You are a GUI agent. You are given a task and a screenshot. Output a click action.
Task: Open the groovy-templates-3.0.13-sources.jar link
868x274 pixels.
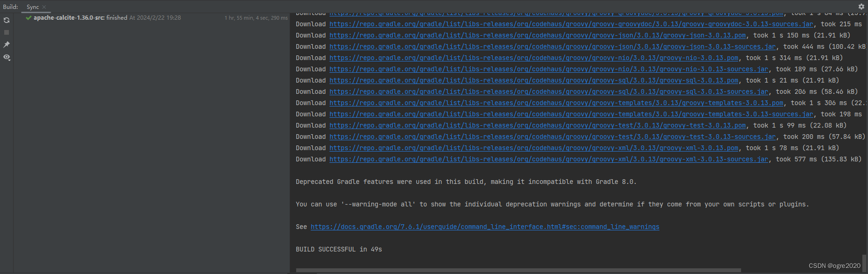[x=571, y=114]
